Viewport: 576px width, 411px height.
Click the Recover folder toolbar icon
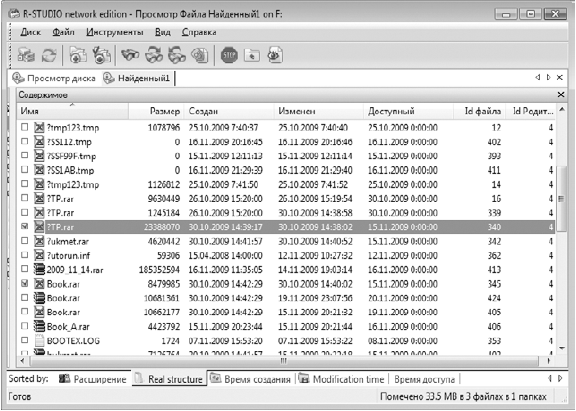[78, 55]
